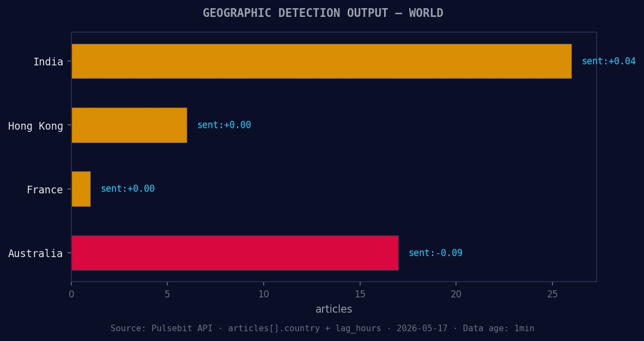Click the Source Pulsebit API footer text
This screenshot has width=644, height=341.
(x=323, y=328)
